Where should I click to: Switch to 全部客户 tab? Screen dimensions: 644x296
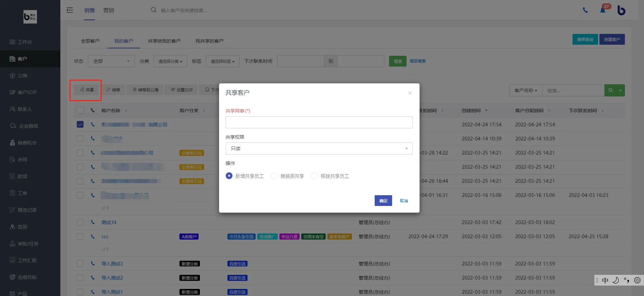click(x=90, y=41)
